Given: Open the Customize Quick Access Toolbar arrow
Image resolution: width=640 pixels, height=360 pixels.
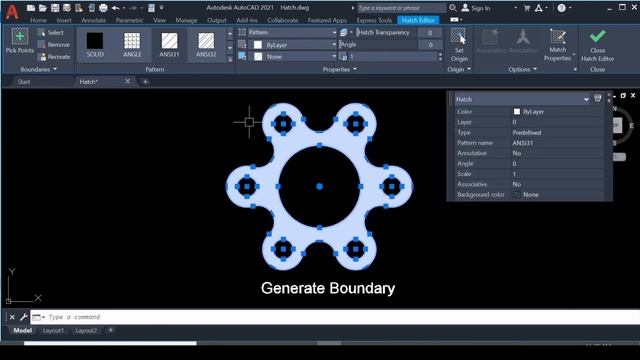Looking at the screenshot, I should click(162, 8).
